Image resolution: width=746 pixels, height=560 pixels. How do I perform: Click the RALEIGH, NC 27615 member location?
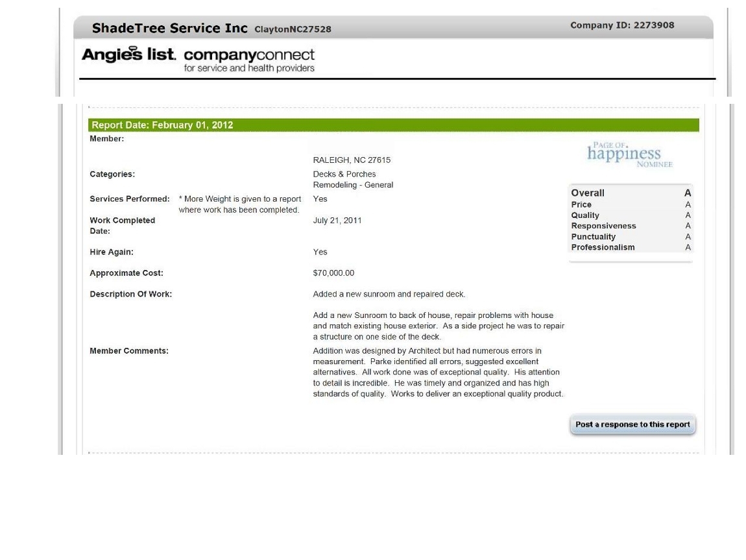tap(352, 160)
